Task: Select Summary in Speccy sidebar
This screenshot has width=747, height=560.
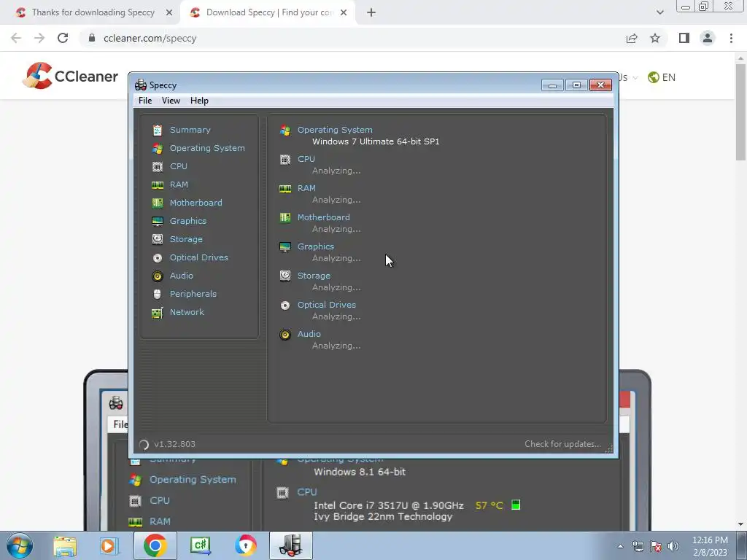Action: click(190, 130)
